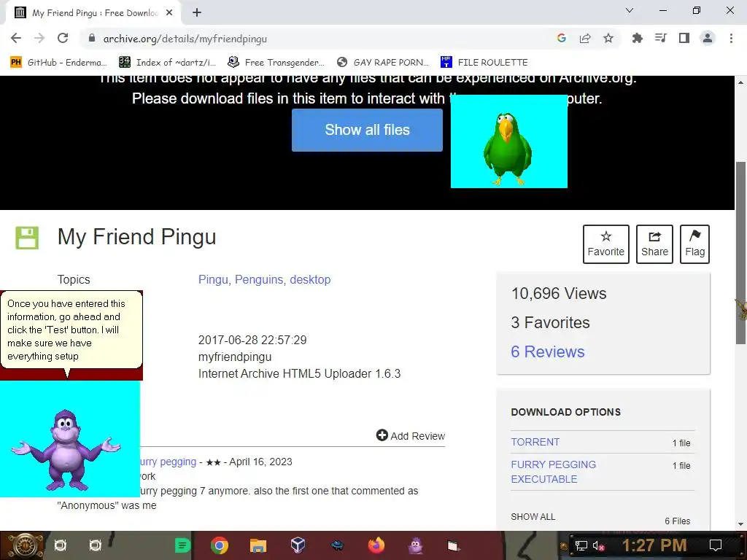Open the desktop topic link

click(x=310, y=279)
